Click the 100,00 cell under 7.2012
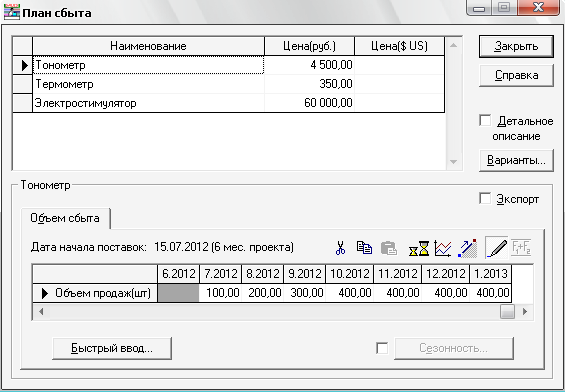The width and height of the screenshot is (565, 392). coord(220,293)
